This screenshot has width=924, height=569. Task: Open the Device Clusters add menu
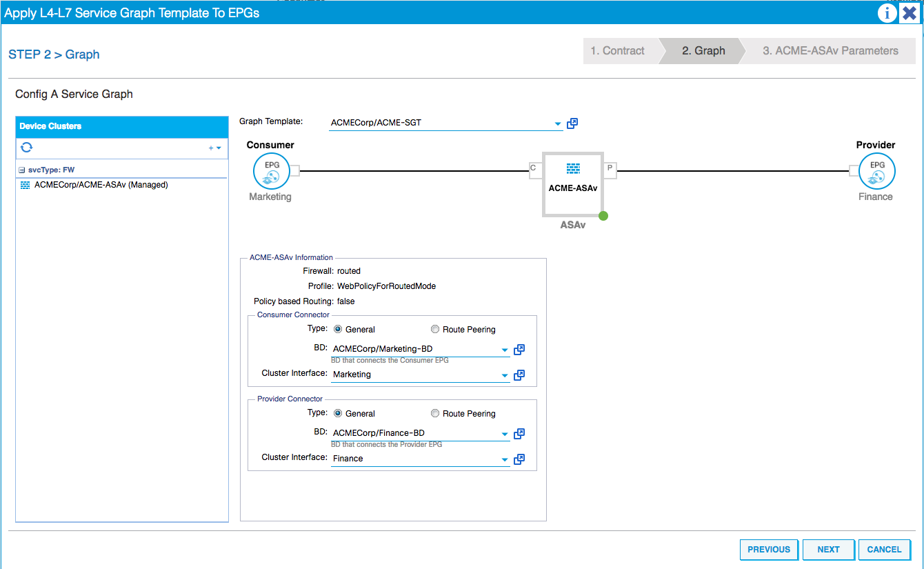(214, 148)
